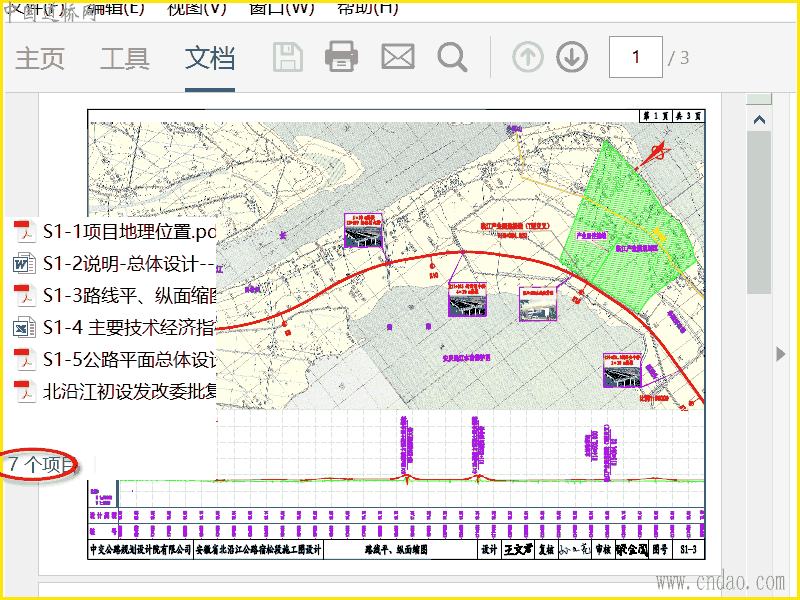Image resolution: width=800 pixels, height=600 pixels.
Task: Select 北沿江初设发改委批复 file name
Action: coord(130,391)
